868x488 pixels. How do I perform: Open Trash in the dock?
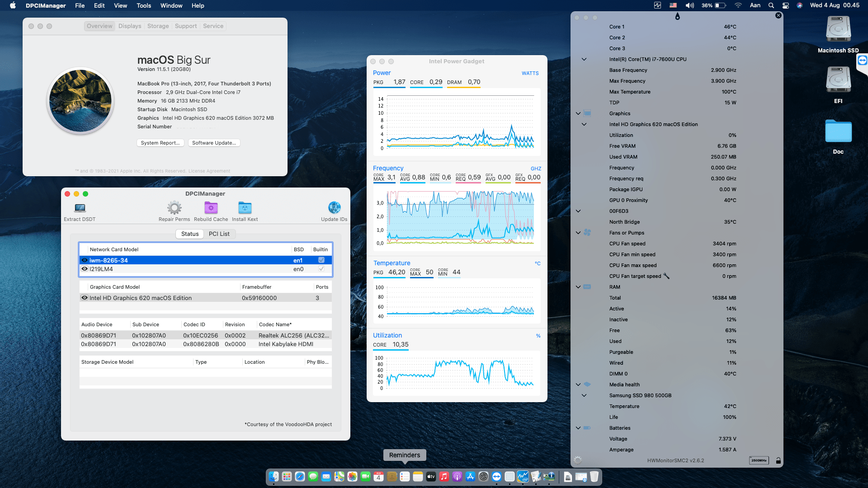(x=594, y=477)
